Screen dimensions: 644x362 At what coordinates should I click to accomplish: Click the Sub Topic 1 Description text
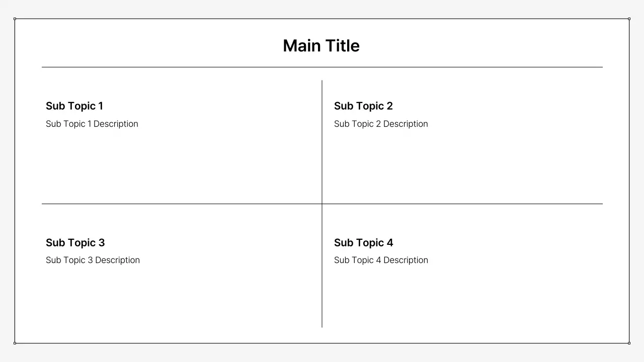point(92,124)
